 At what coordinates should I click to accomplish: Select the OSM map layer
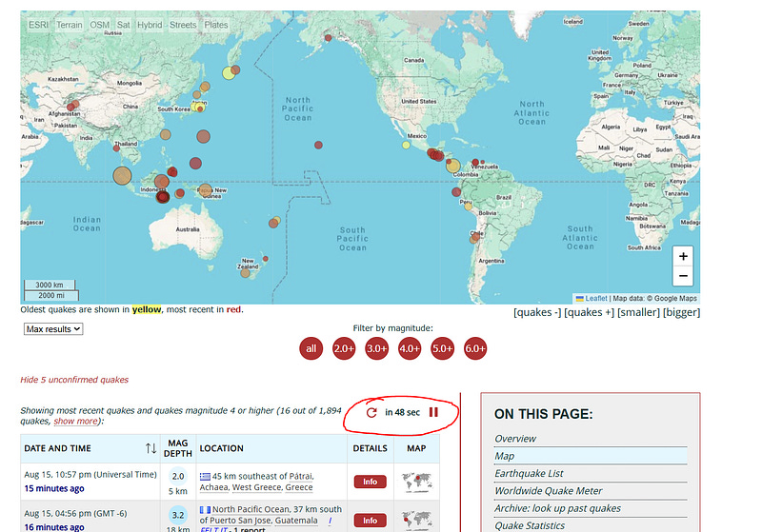[x=100, y=25]
